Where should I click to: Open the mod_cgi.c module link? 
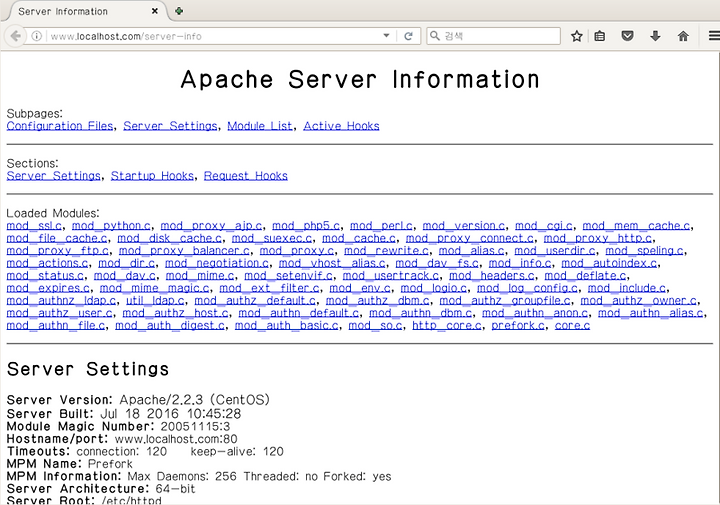(x=544, y=226)
